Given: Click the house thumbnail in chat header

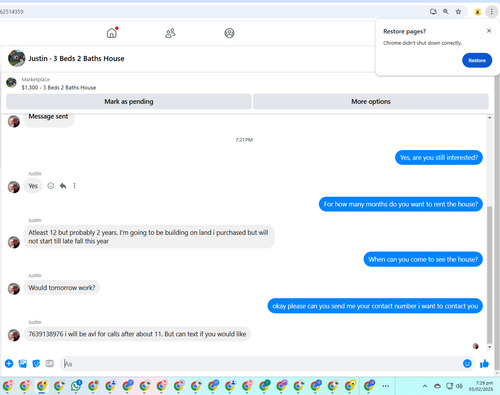Looking at the screenshot, I should 17,58.
